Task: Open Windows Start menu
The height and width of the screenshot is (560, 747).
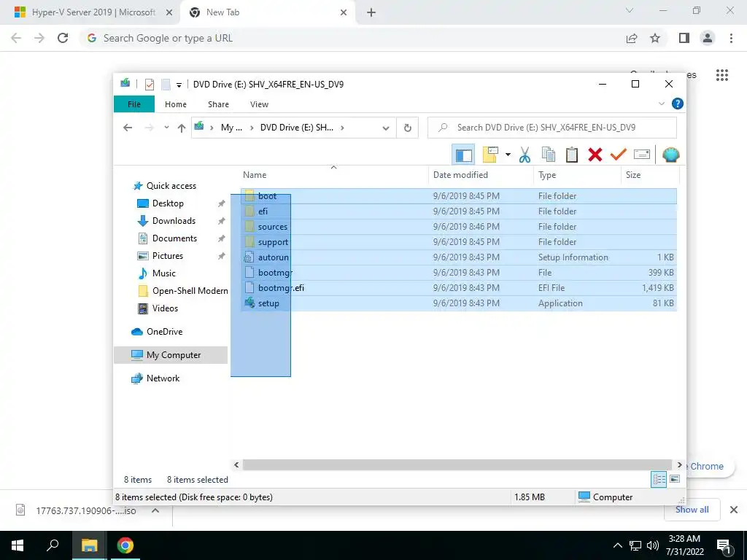Action: [x=18, y=545]
